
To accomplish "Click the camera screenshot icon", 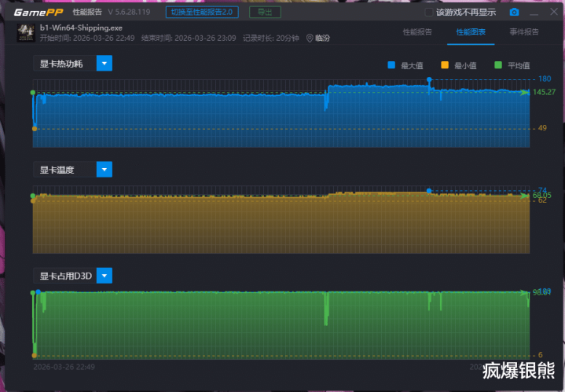I will coord(514,13).
